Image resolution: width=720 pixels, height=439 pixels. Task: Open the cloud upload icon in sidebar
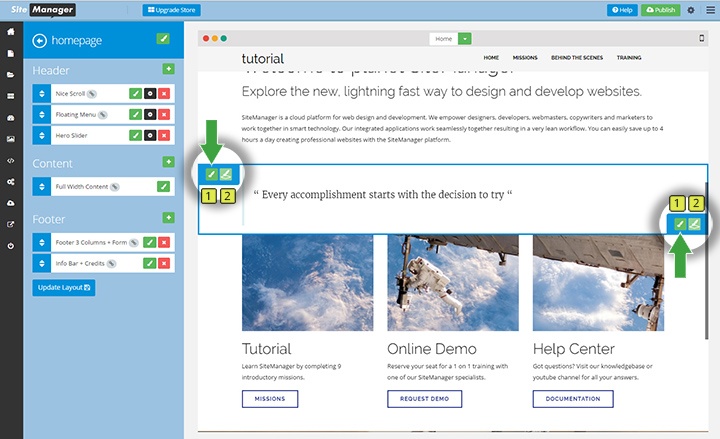11,203
